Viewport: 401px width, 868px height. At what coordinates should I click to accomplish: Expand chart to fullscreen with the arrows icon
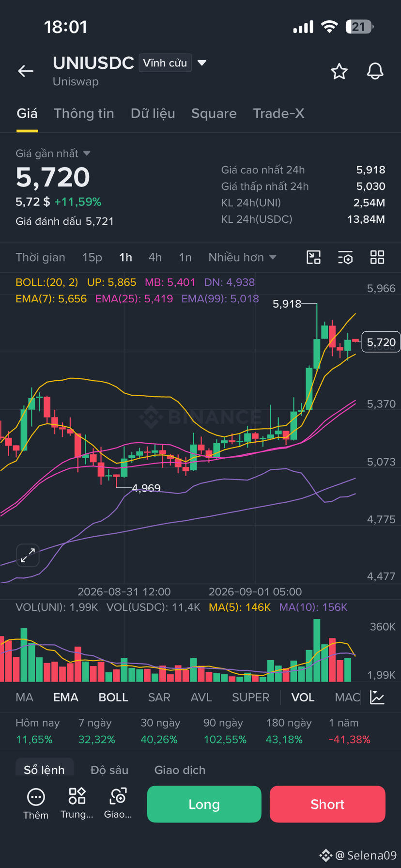point(28,555)
